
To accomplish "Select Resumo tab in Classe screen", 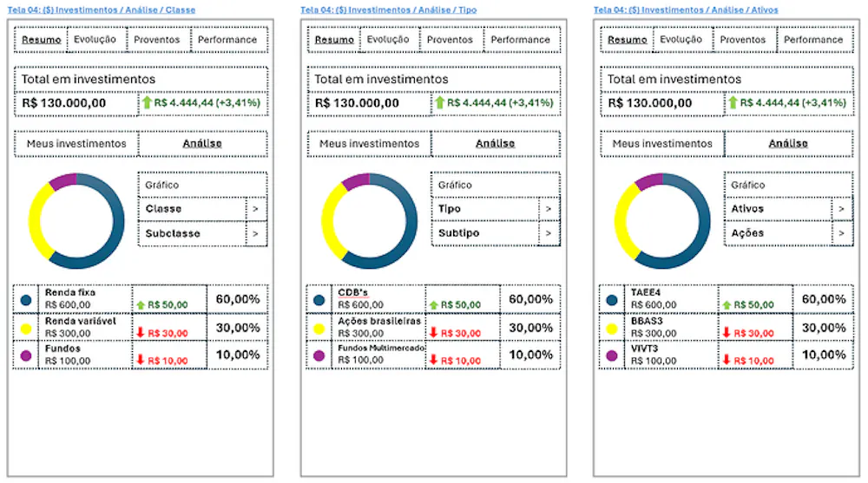I will pos(42,40).
